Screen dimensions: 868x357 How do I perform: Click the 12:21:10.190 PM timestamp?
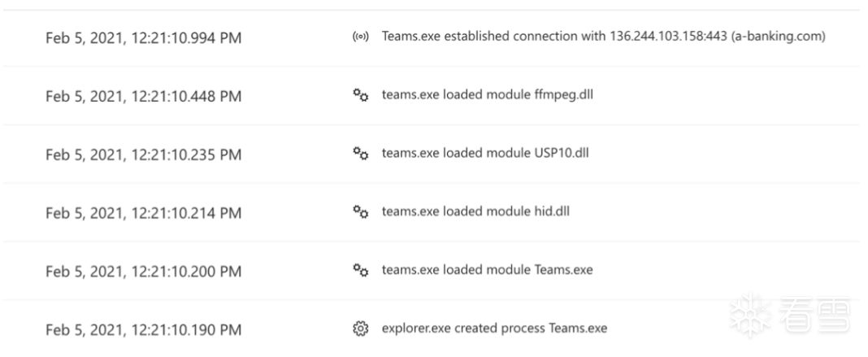pyautogui.click(x=143, y=329)
